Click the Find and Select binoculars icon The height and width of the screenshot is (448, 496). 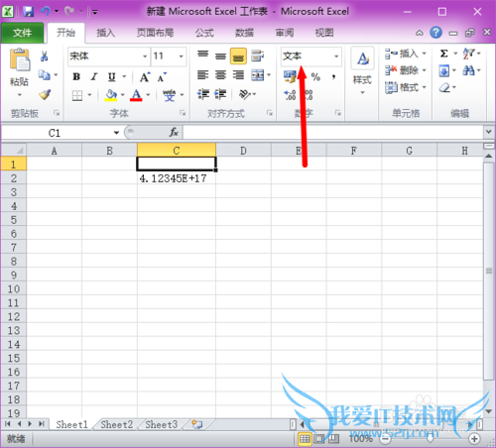(x=468, y=70)
